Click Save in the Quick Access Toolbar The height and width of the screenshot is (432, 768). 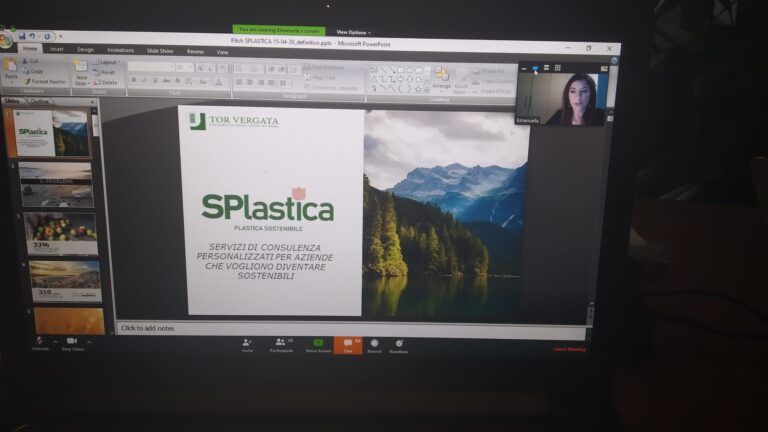coord(22,36)
